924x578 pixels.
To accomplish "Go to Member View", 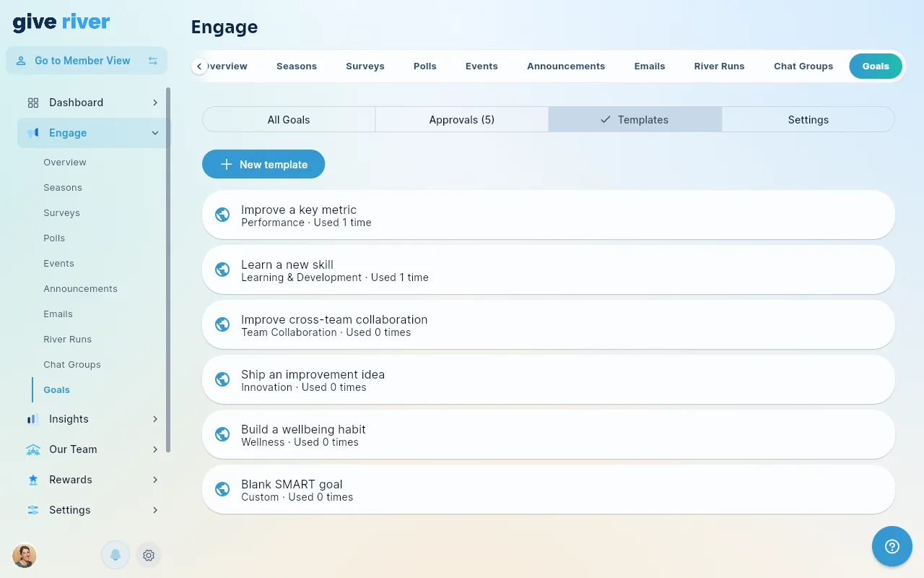I will pos(87,61).
